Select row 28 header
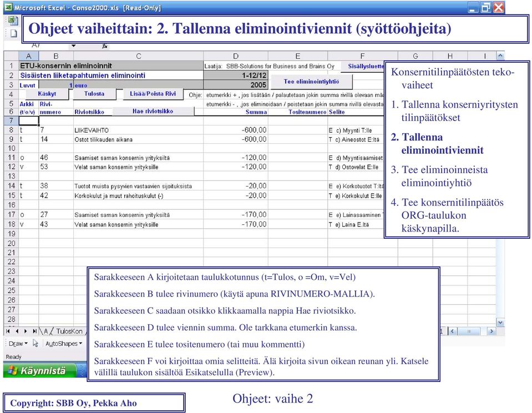Image resolution: width=532 pixels, height=413 pixels. (11, 319)
